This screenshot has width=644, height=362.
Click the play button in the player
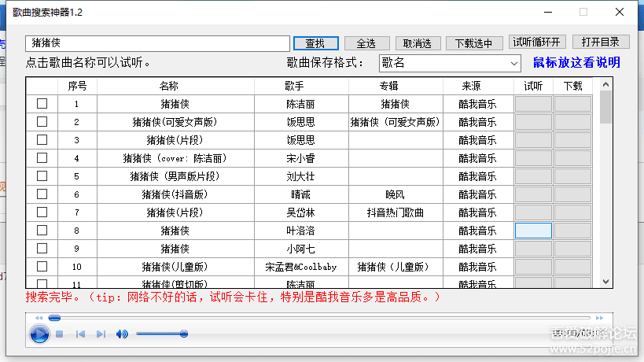click(x=39, y=334)
